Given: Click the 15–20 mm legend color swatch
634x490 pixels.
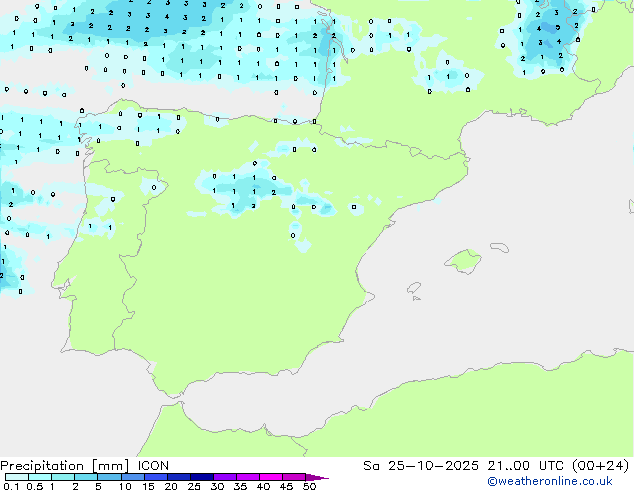Looking at the screenshot, I should (x=155, y=477).
